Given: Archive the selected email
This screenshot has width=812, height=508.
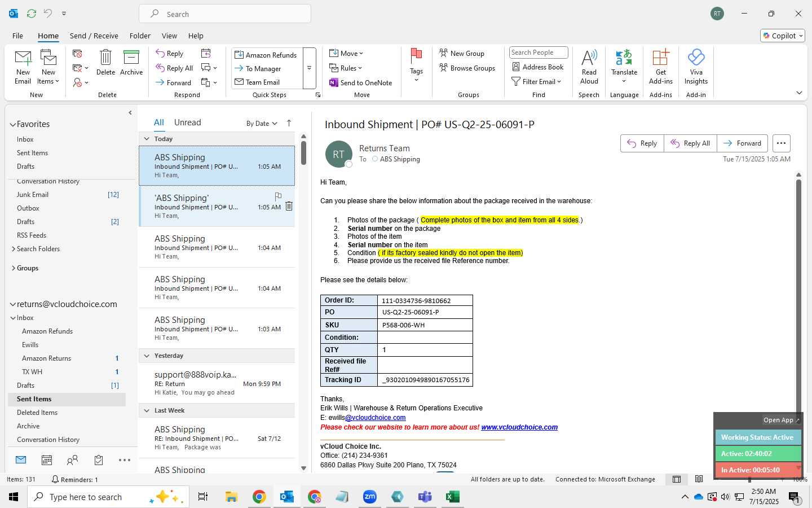Looking at the screenshot, I should click(131, 63).
